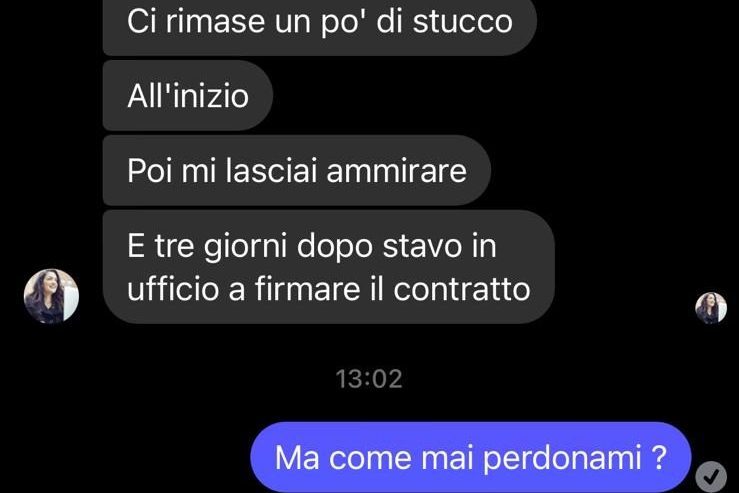Click the word "rimase" in the top message
The height and width of the screenshot is (493, 739).
pos(214,22)
